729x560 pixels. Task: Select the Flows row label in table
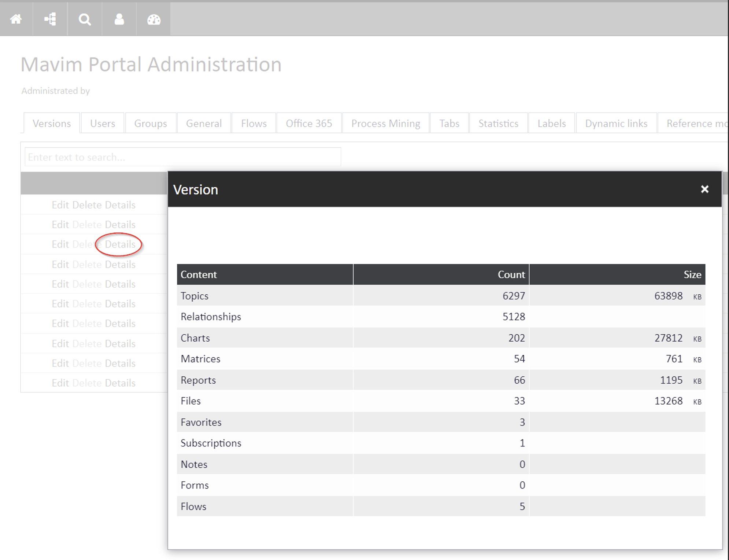193,506
